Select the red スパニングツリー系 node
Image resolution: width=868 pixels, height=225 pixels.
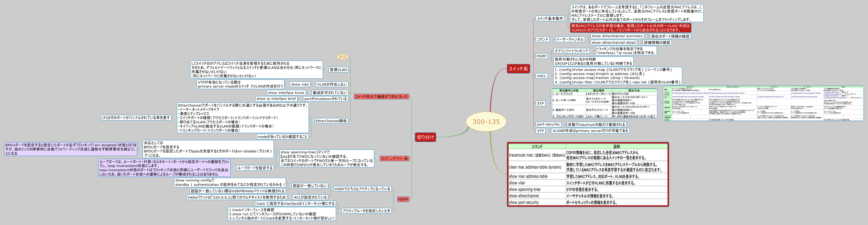point(394,158)
